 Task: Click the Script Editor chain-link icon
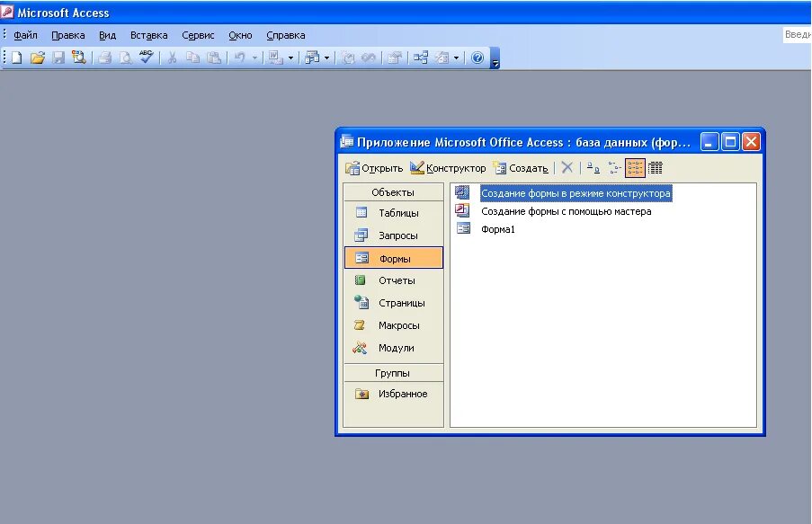point(369,58)
